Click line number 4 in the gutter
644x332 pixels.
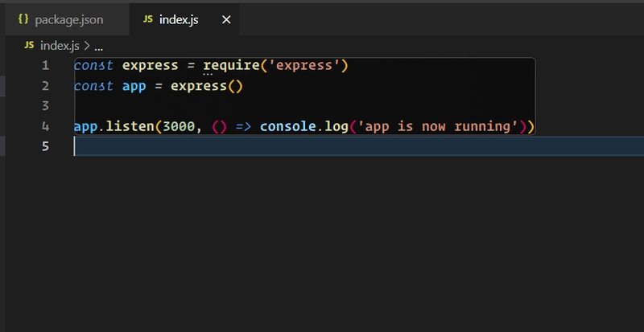coord(45,126)
